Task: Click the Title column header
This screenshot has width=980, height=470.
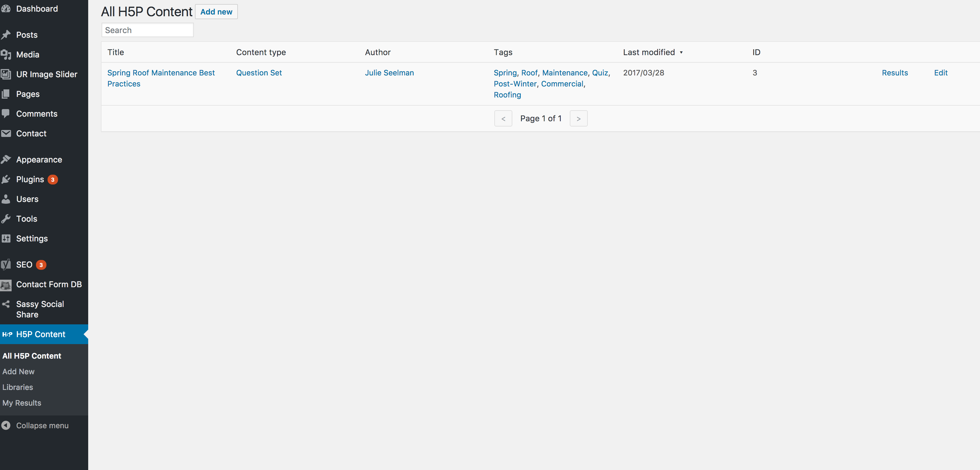Action: pos(116,52)
